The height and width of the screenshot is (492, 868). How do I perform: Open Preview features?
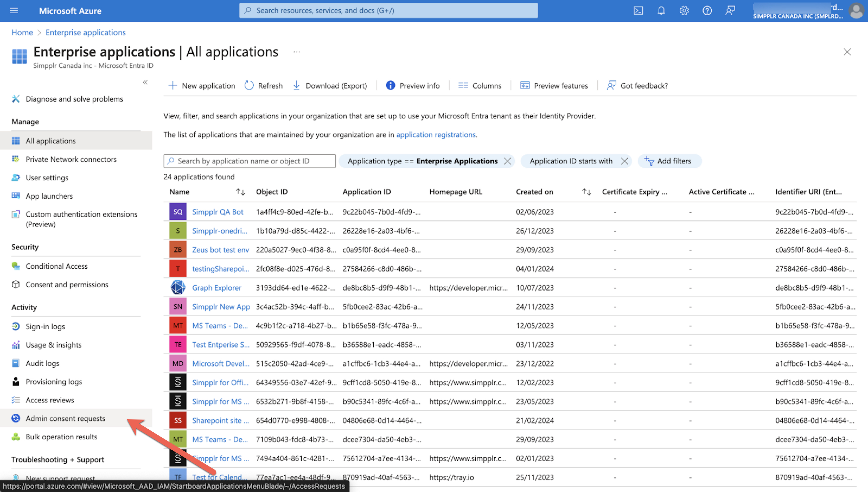(554, 86)
